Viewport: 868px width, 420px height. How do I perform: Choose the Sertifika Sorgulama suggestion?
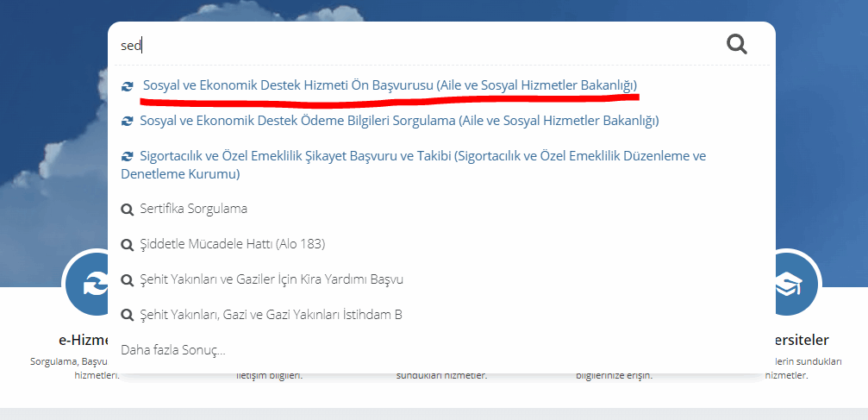coord(194,209)
